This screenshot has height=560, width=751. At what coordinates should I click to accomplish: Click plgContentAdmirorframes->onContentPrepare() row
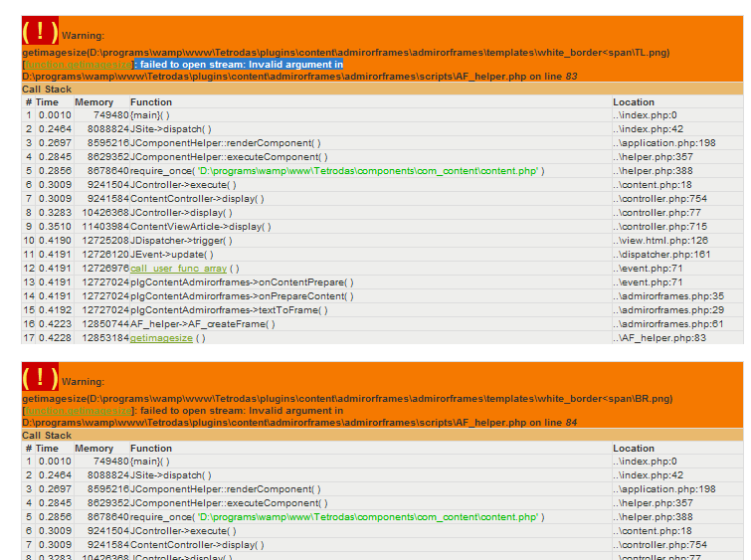(242, 282)
